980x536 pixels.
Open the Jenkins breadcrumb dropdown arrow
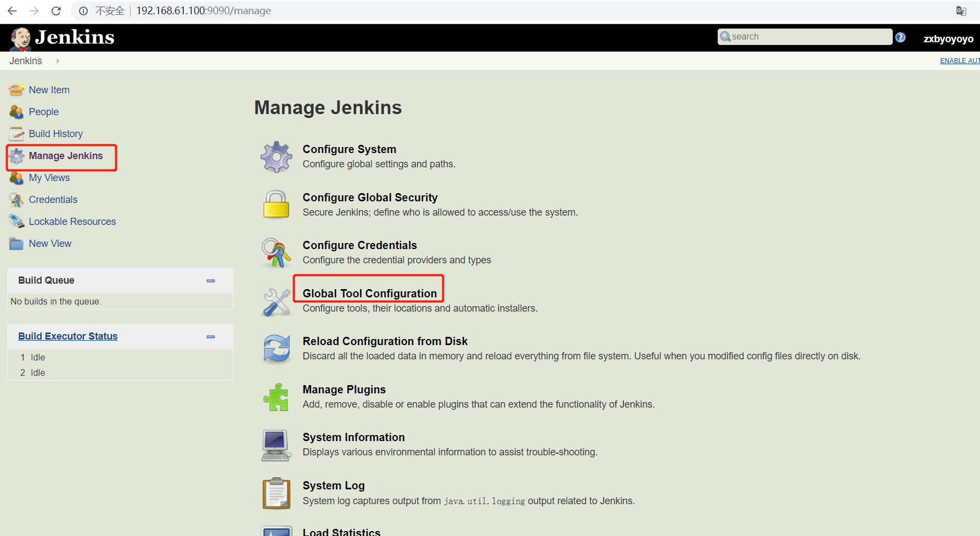point(58,61)
